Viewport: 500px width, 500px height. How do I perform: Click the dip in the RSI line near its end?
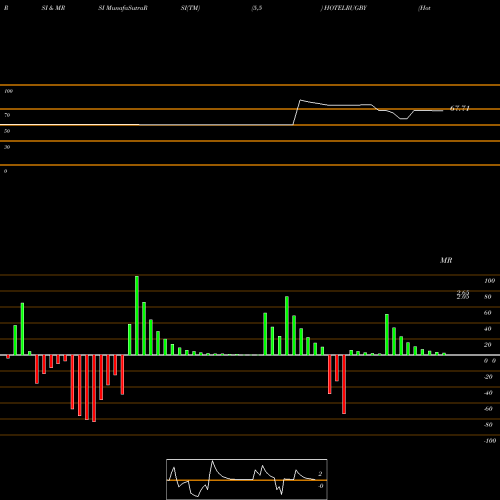(x=404, y=118)
